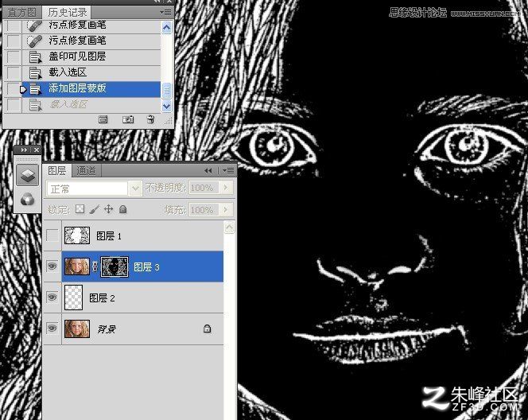The image size is (528, 420).
Task: Select the second 污点修复画笔 history state
Action: point(91,41)
